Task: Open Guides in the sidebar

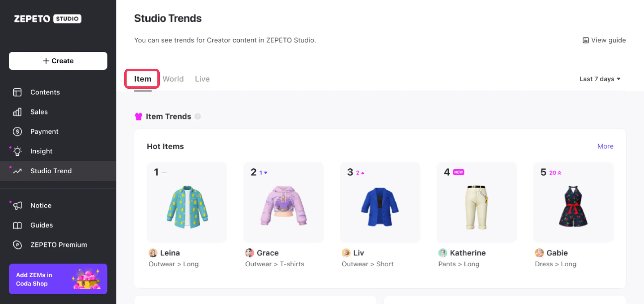Action: click(58, 225)
